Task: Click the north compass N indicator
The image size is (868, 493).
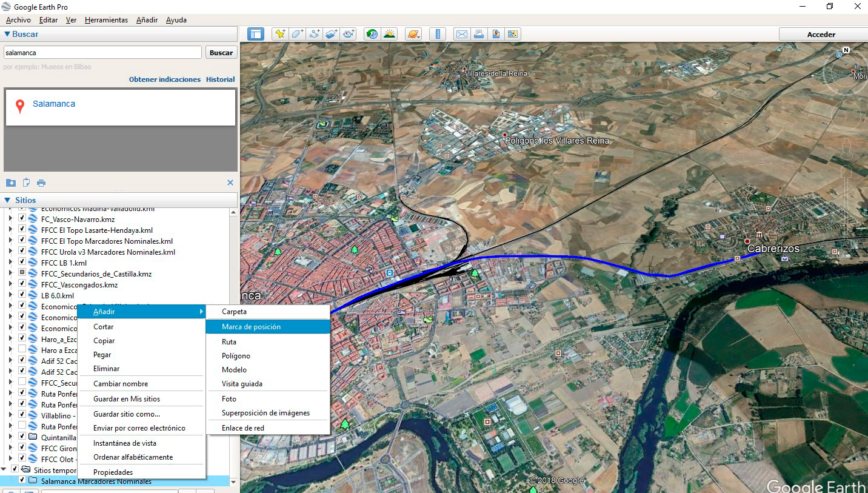Action: 846,50
